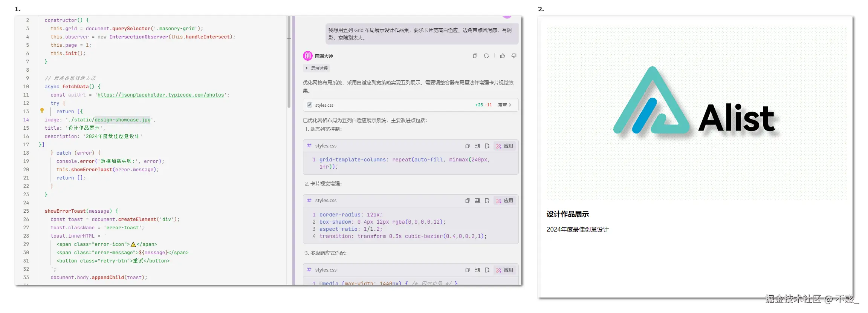Click 'design-showcase.jpg' highlighted in line 14
The height and width of the screenshot is (313, 868).
click(122, 120)
